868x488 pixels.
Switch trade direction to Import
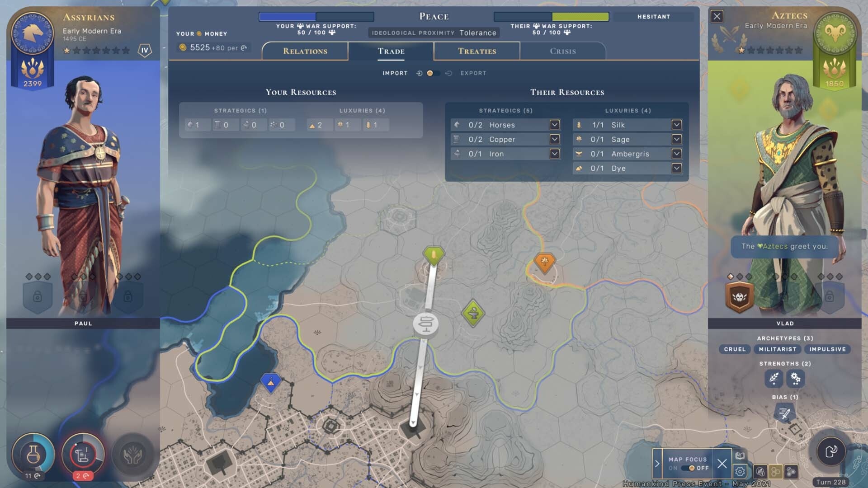coord(395,73)
